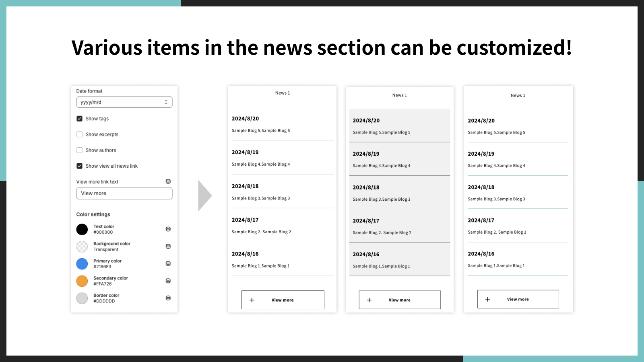Image resolution: width=644 pixels, height=362 pixels.
Task: Click the dynamic source icon beside Primary color
Action: pyautogui.click(x=168, y=263)
